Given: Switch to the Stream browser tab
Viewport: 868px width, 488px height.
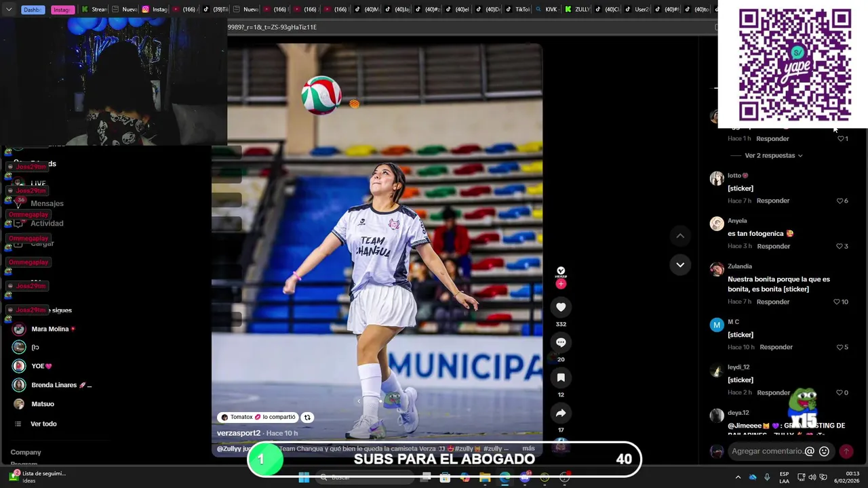Looking at the screenshot, I should pyautogui.click(x=94, y=9).
